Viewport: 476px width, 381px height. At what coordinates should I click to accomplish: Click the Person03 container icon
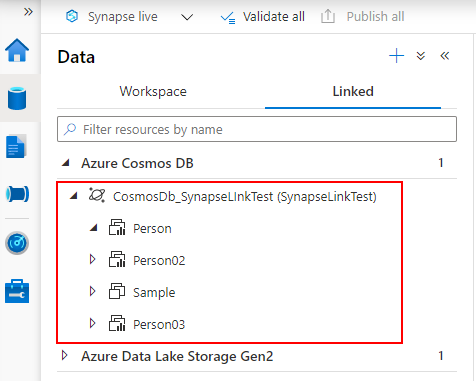pyautogui.click(x=117, y=323)
